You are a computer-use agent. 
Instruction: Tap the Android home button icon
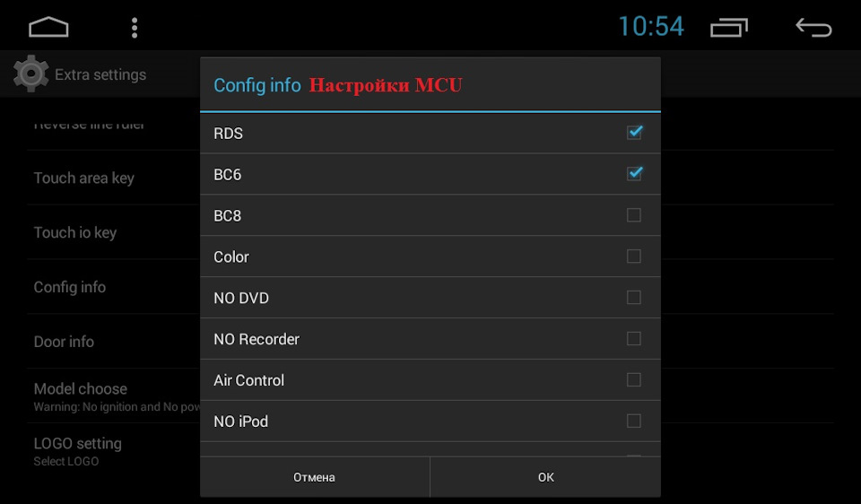pos(48,28)
